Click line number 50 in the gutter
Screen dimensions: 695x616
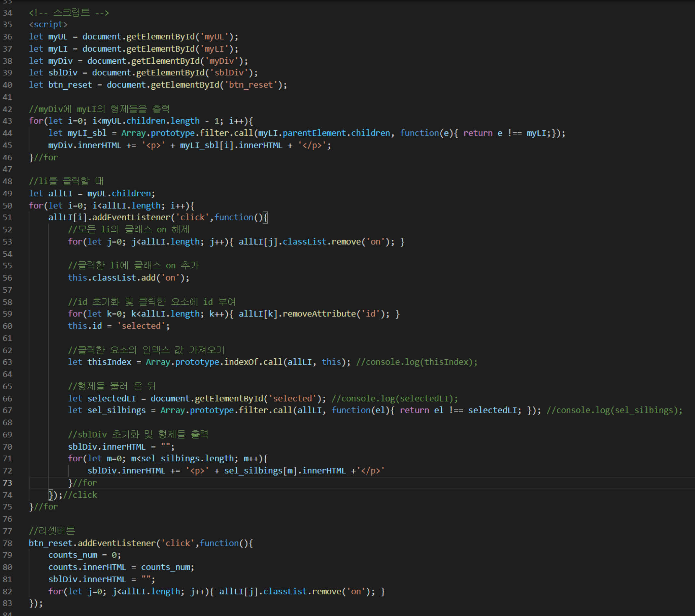(x=7, y=206)
